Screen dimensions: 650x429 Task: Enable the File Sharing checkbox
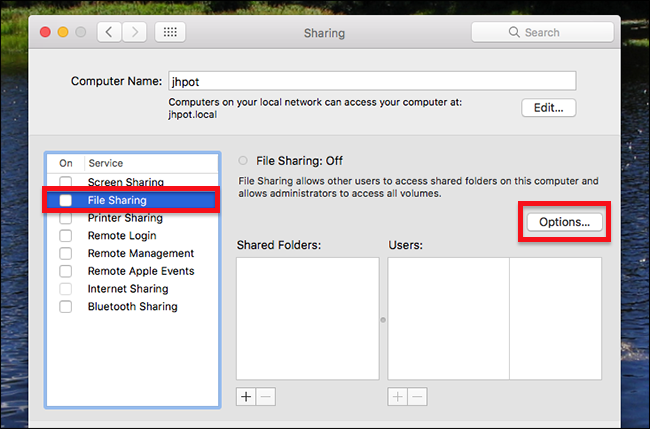point(65,200)
